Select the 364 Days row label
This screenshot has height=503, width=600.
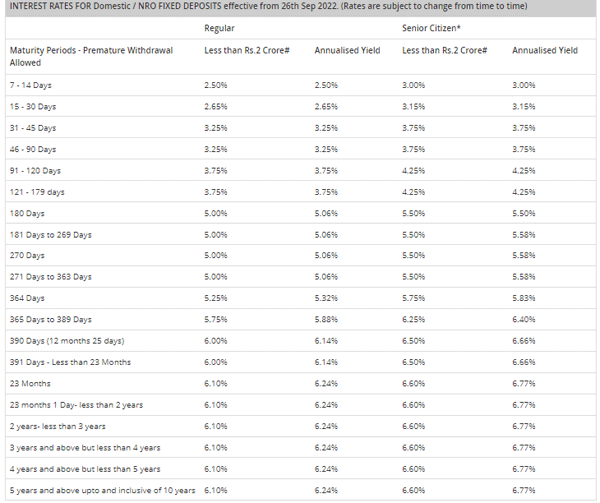coord(27,298)
